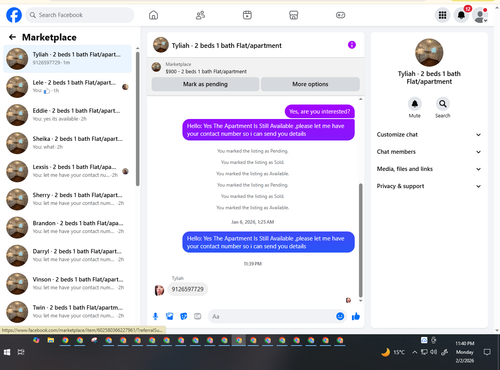The height and width of the screenshot is (370, 500).
Task: Expand Privacy & support section
Action: [x=429, y=186]
